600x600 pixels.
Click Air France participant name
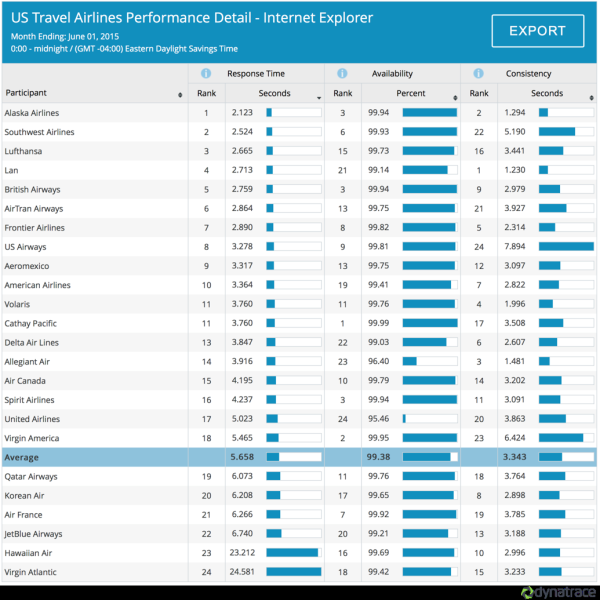pos(23,515)
